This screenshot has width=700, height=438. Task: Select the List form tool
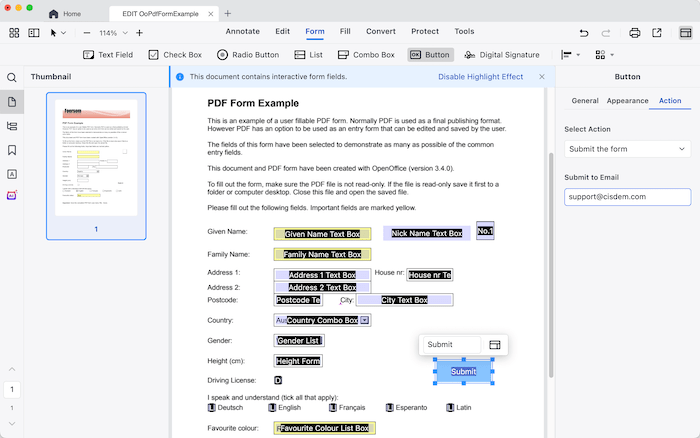309,55
